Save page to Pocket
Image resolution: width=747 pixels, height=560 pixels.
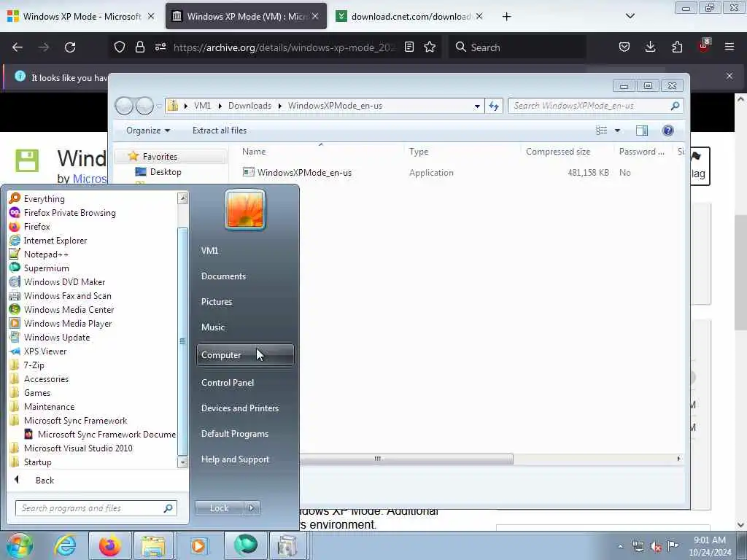624,47
